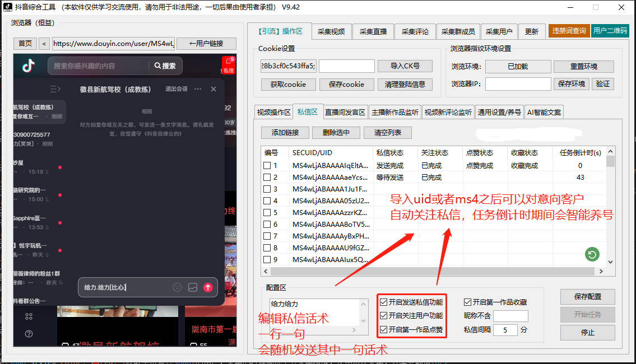The height and width of the screenshot is (364, 636).
Task: Switch to the 采集评论 tab
Action: [416, 31]
